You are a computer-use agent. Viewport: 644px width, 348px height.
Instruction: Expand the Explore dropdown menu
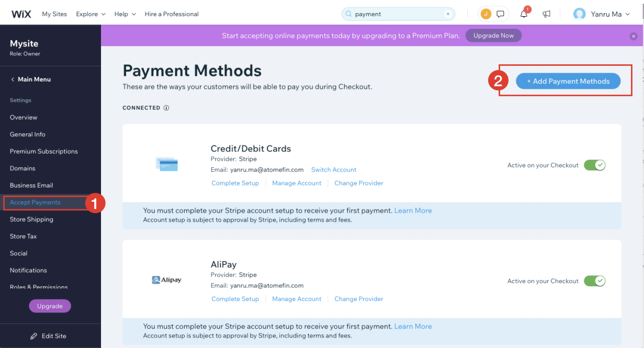point(89,14)
